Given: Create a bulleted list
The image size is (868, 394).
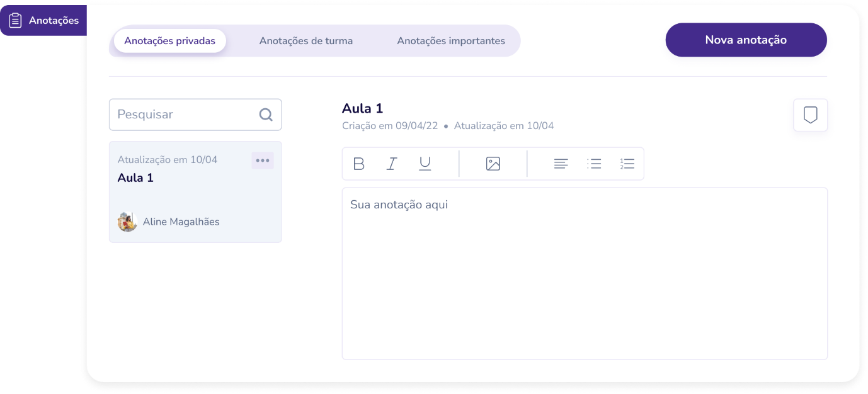Looking at the screenshot, I should click(x=594, y=164).
